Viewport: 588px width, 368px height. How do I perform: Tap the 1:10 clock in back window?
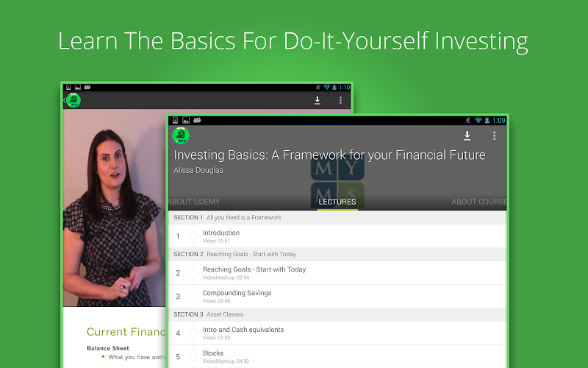tap(344, 87)
